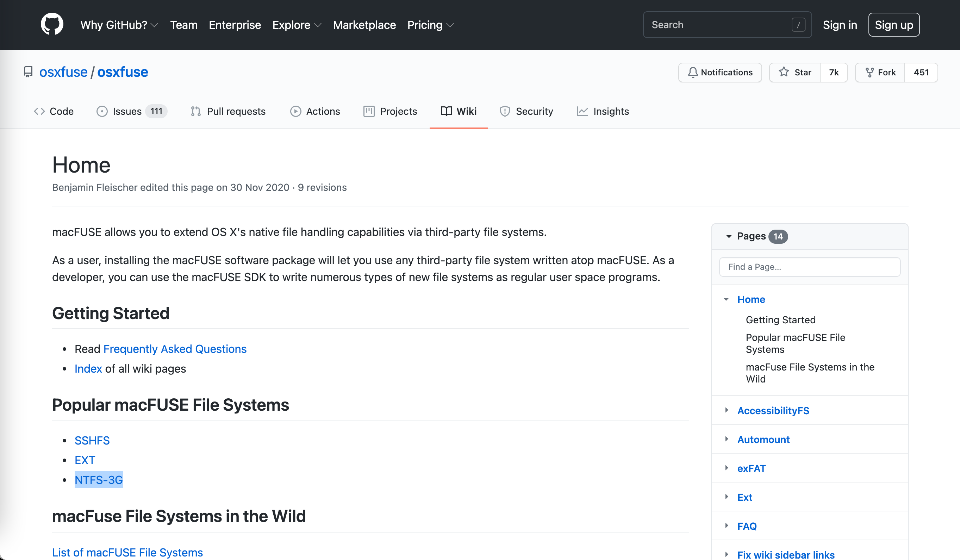Image resolution: width=960 pixels, height=560 pixels.
Task: Open the Wiki tab
Action: pyautogui.click(x=459, y=111)
